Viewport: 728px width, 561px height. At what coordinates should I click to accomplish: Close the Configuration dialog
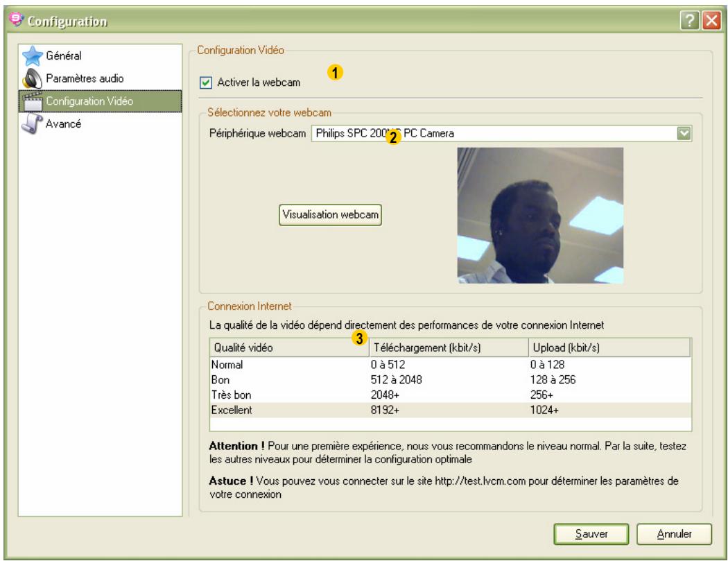click(x=711, y=21)
